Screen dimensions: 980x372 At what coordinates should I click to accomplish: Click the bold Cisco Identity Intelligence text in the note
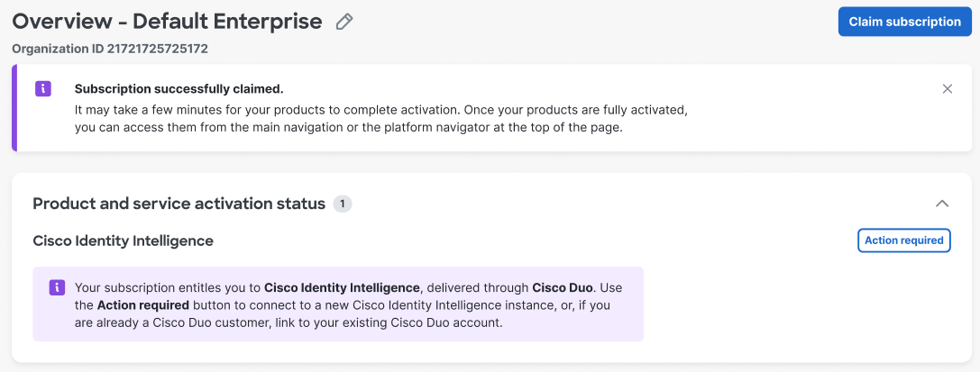(342, 287)
